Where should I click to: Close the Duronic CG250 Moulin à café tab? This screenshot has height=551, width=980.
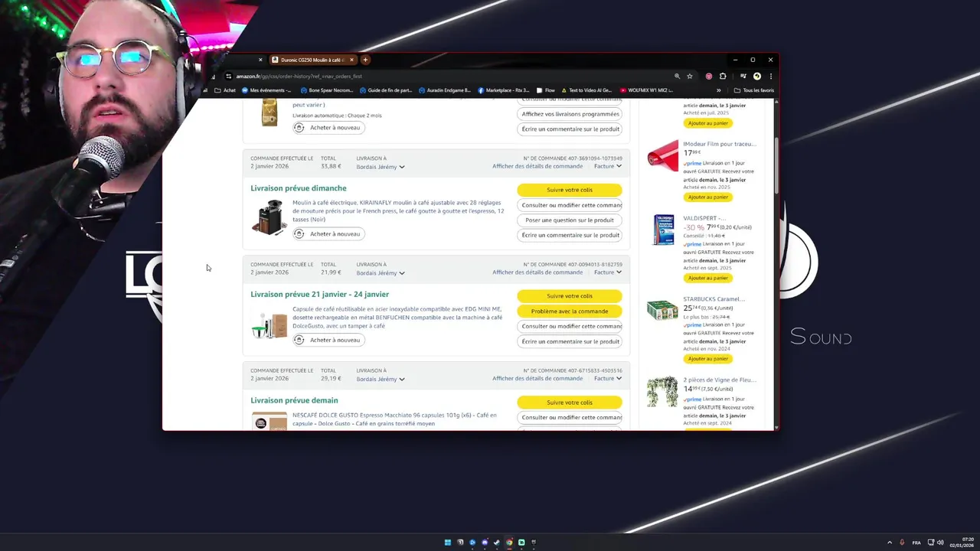(x=351, y=60)
